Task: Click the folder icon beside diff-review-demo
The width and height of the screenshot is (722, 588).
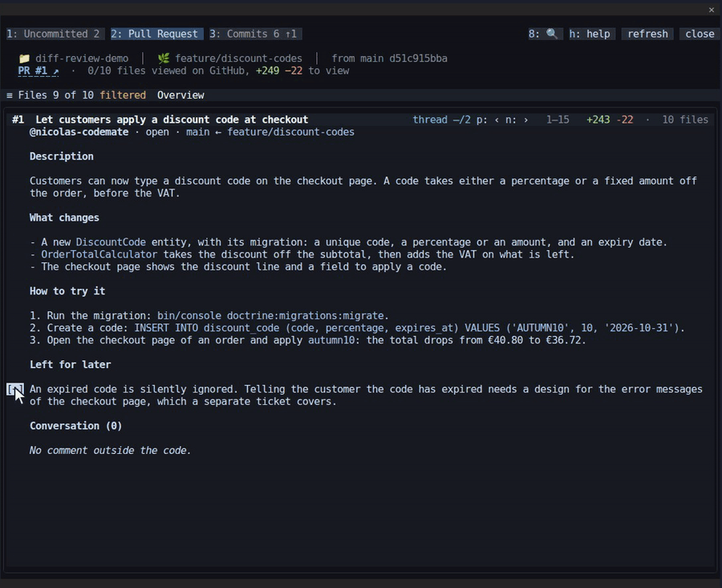Action: [24, 59]
